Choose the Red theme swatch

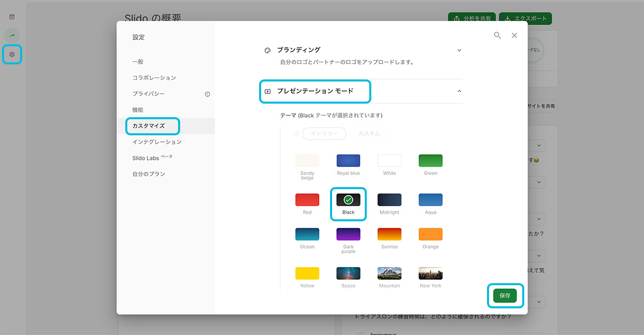[307, 200]
